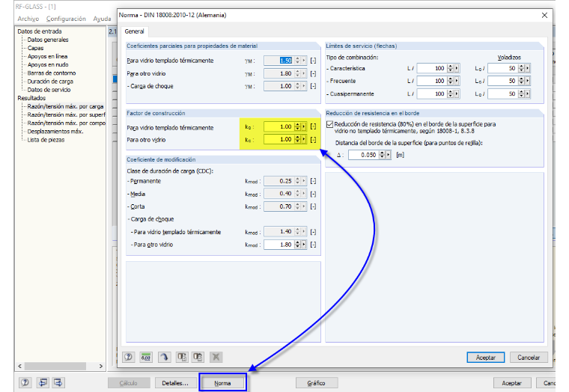Viewport: 569px width, 392px height.
Task: Click the second save-as-default settings icon
Action: (x=198, y=357)
